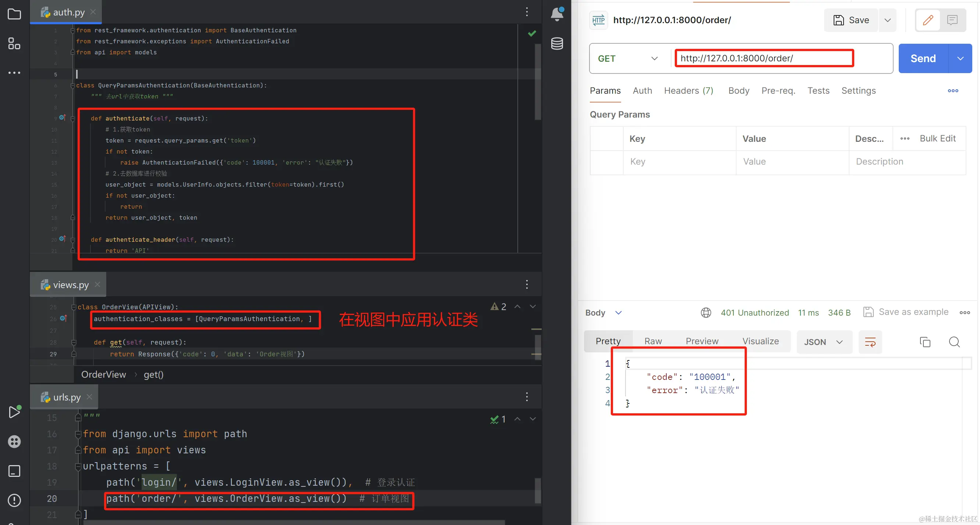Open the Project folder tool window
This screenshot has height=525, width=980.
[14, 14]
